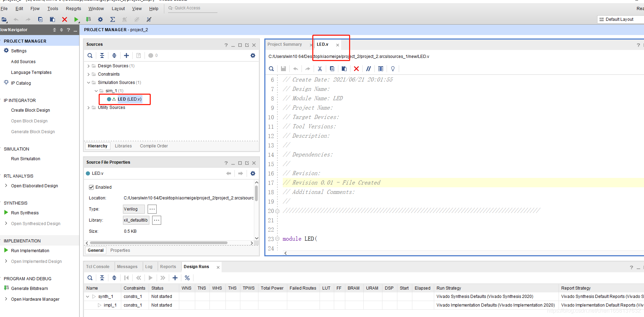This screenshot has width=644, height=317.
Task: Click Generate Bitstream
Action: 29,289
